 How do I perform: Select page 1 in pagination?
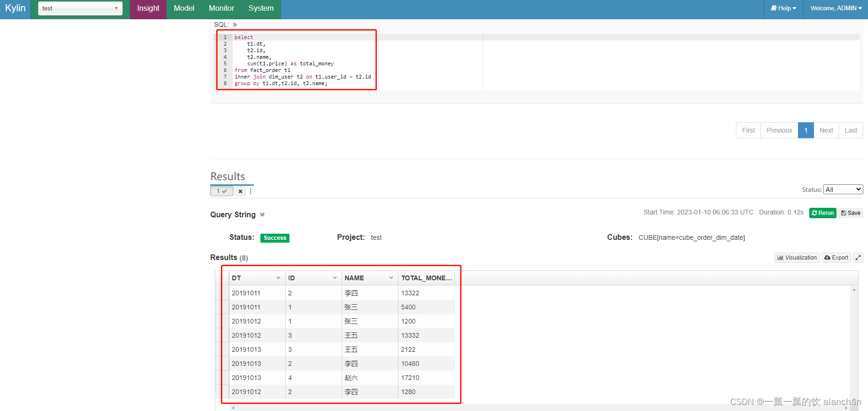point(805,130)
